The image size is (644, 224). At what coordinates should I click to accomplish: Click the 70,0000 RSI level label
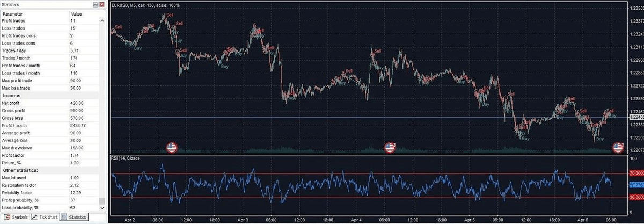pyautogui.click(x=635, y=173)
